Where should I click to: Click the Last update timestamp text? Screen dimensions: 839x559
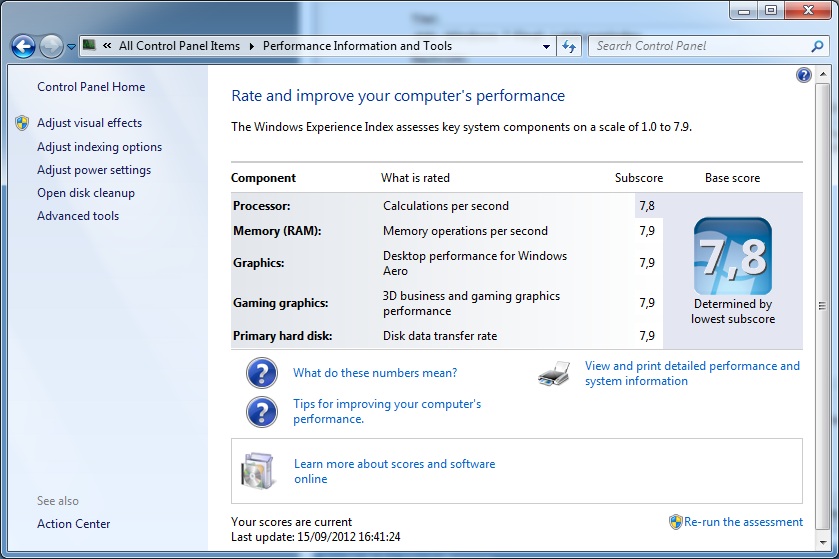click(x=316, y=537)
